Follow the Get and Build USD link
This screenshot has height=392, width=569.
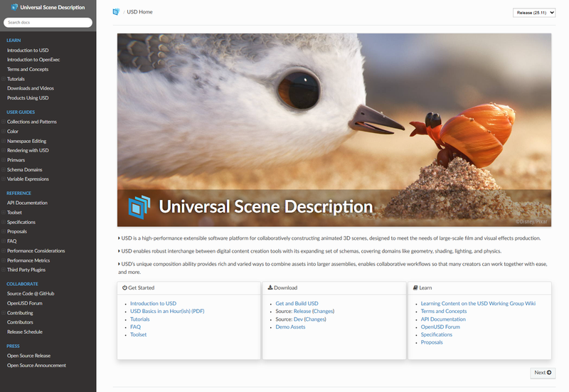tap(297, 304)
